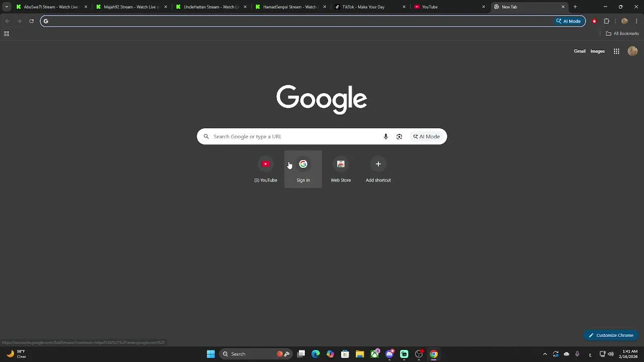Open the Gmail link
The width and height of the screenshot is (644, 362).
[580, 51]
